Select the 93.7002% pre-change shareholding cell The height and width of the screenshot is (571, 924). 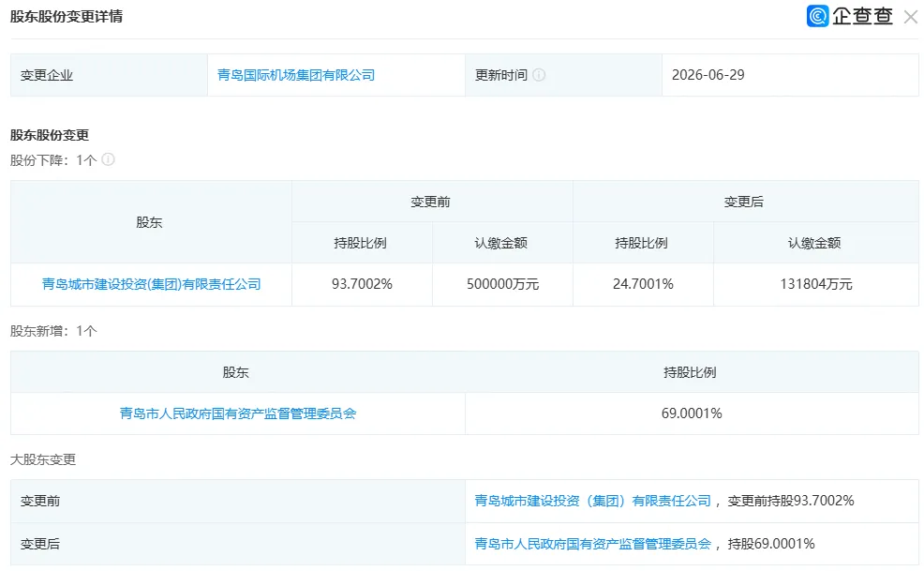pyautogui.click(x=362, y=284)
